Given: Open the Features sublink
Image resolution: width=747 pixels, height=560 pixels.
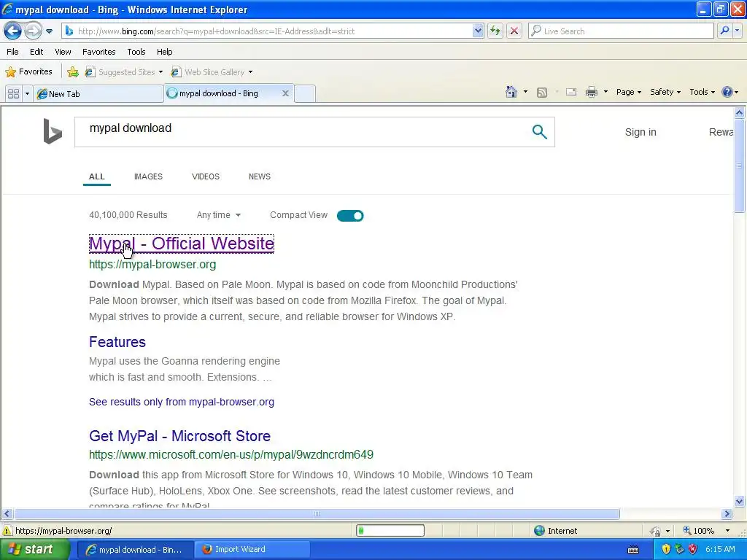Looking at the screenshot, I should tap(117, 342).
